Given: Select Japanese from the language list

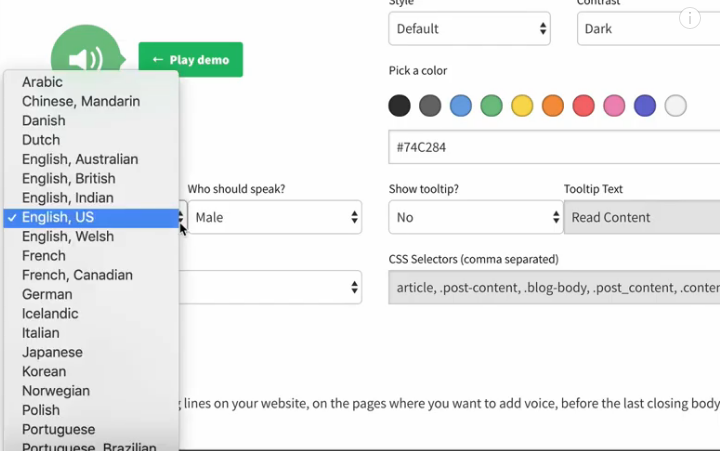Looking at the screenshot, I should [91, 352].
